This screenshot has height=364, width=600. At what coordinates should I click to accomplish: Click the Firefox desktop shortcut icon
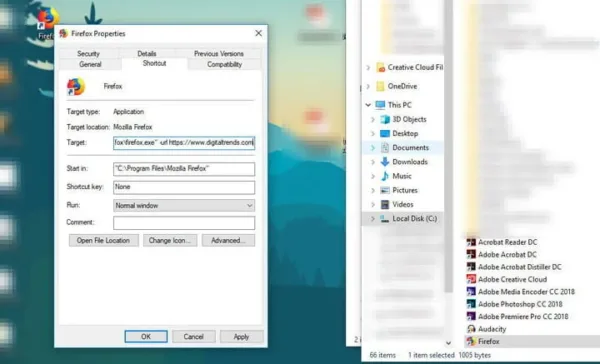click(x=48, y=18)
